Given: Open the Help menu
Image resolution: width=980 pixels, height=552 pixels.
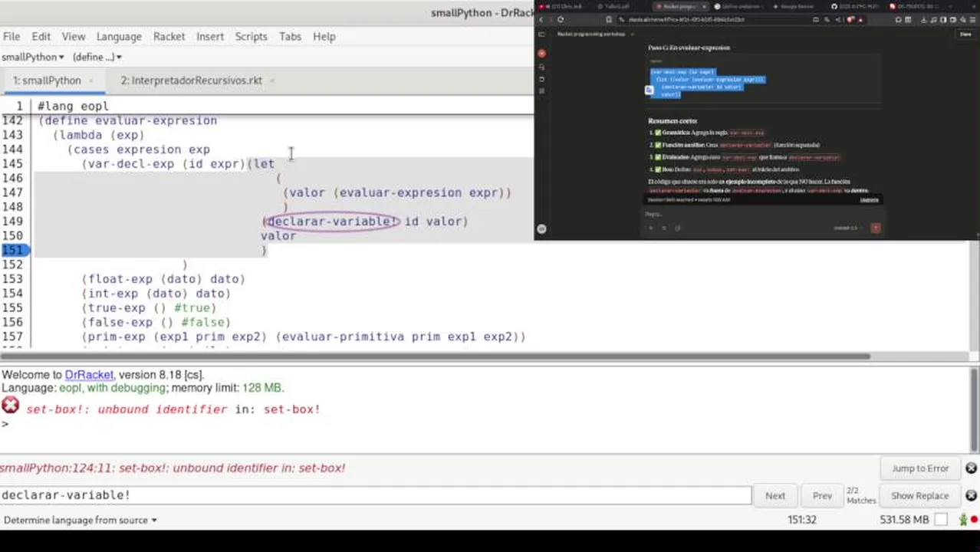Looking at the screenshot, I should coord(324,36).
